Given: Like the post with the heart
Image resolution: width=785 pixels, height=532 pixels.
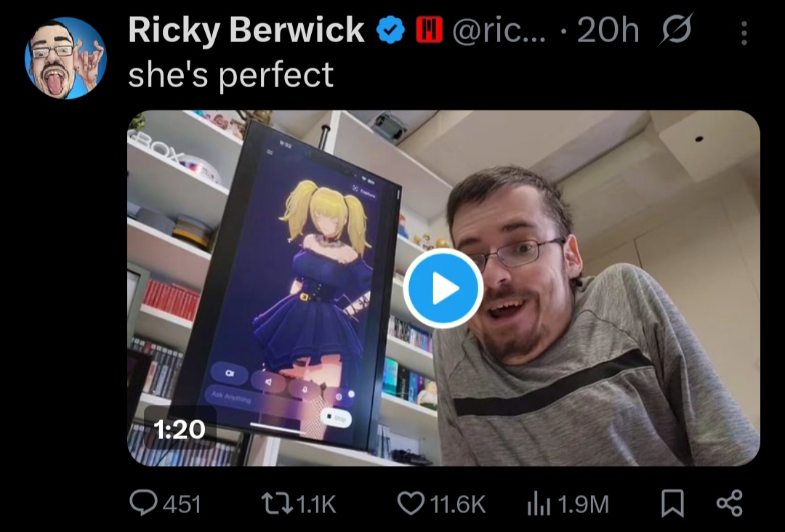Looking at the screenshot, I should (x=411, y=504).
